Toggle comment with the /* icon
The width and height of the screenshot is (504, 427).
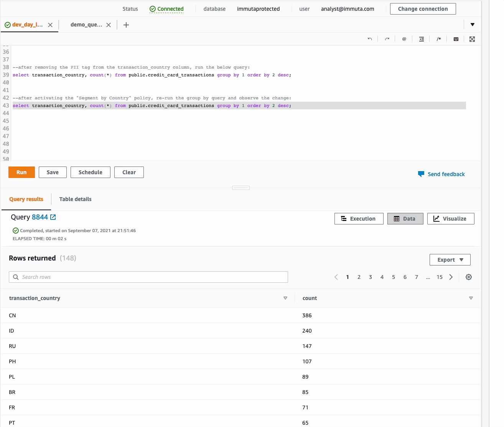point(439,39)
